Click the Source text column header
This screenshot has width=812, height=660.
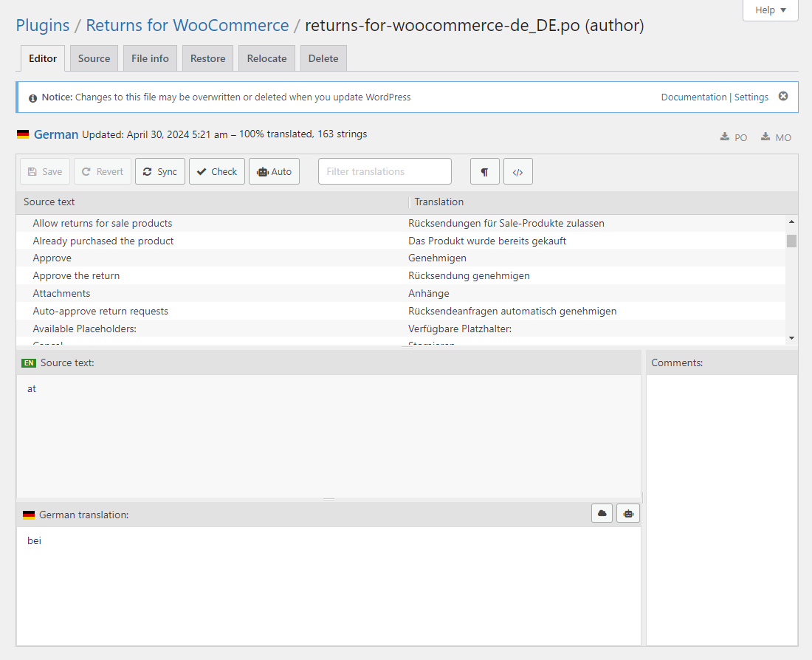tap(49, 202)
